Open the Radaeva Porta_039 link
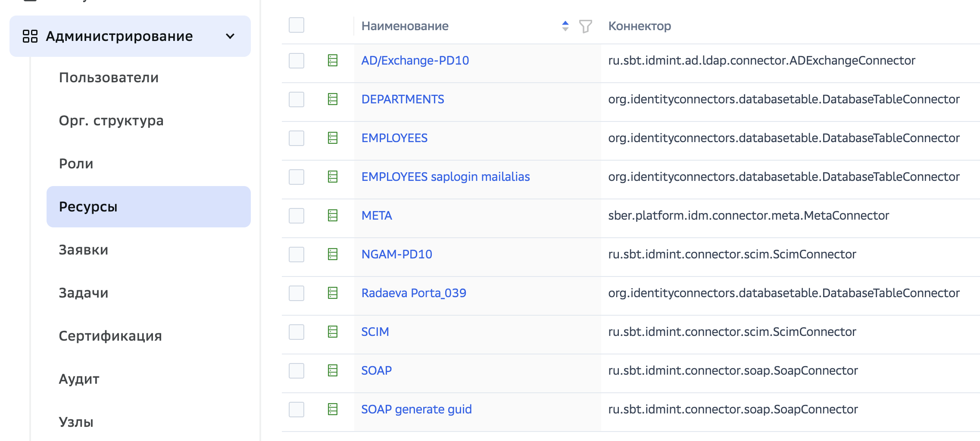The image size is (980, 441). [x=414, y=293]
